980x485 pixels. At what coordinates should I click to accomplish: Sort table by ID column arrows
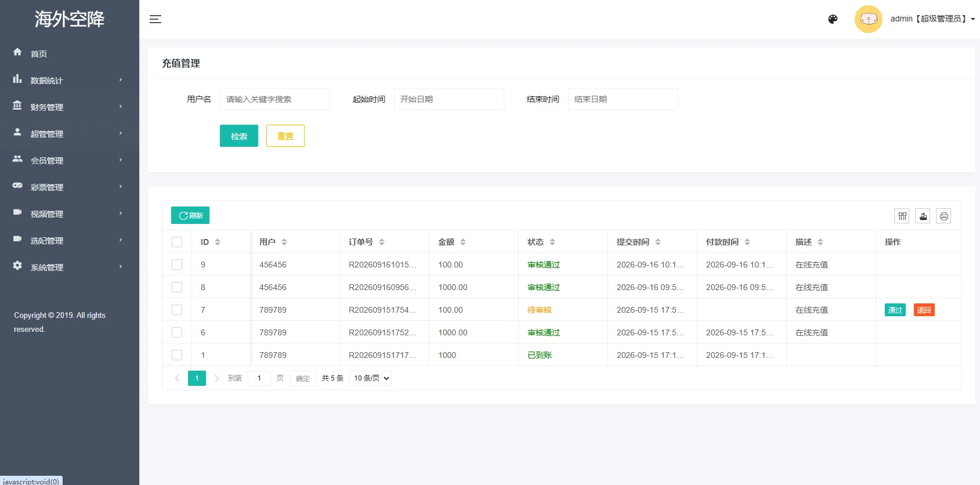pos(218,242)
